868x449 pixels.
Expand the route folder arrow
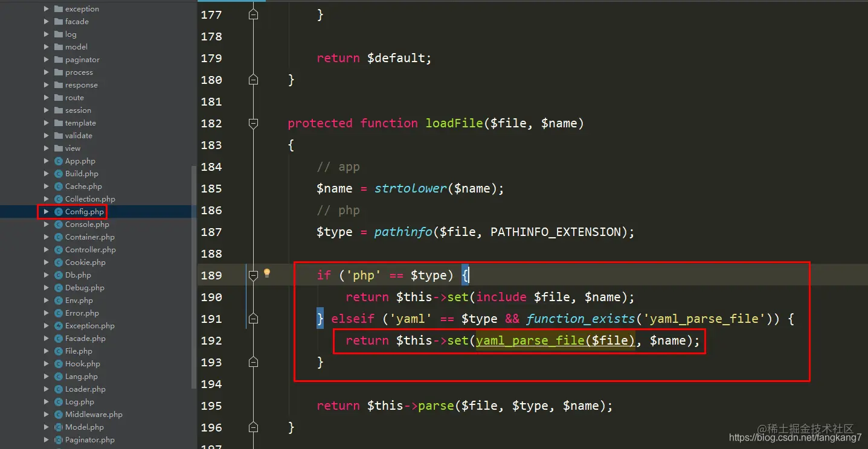click(47, 98)
